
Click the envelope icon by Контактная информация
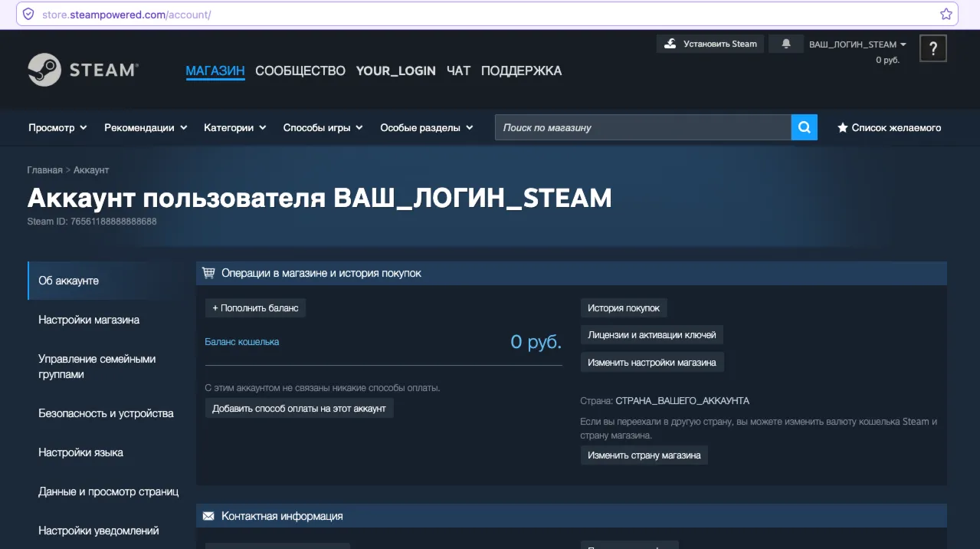click(x=208, y=516)
